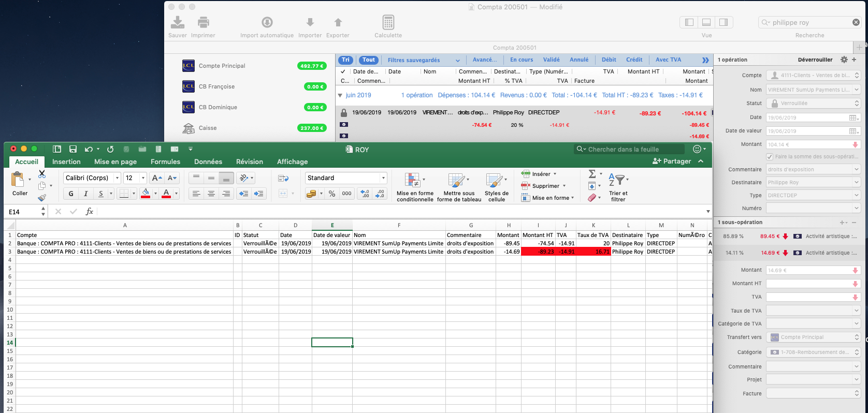Click Avancé... filter option

coord(485,60)
